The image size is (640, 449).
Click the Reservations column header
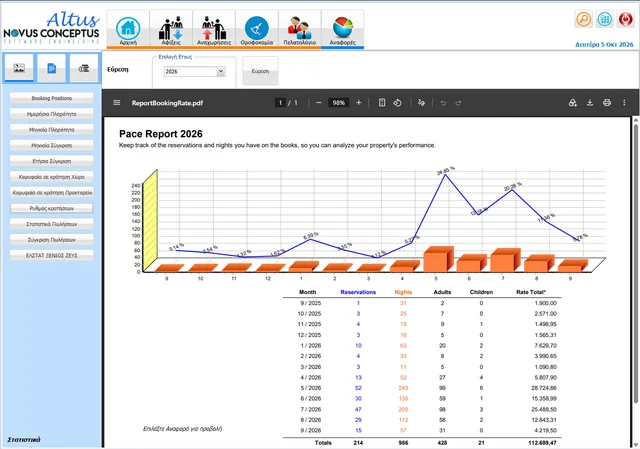[x=358, y=292]
